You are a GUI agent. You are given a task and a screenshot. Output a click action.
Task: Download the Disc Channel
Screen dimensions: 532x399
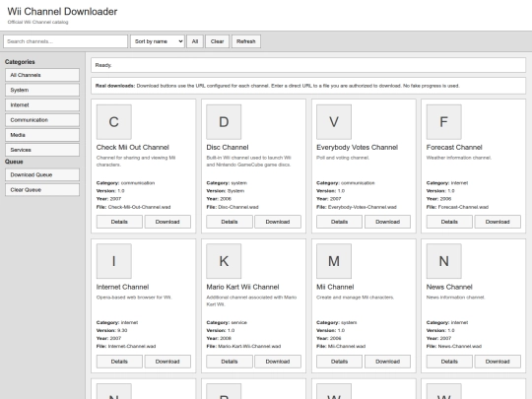point(278,222)
